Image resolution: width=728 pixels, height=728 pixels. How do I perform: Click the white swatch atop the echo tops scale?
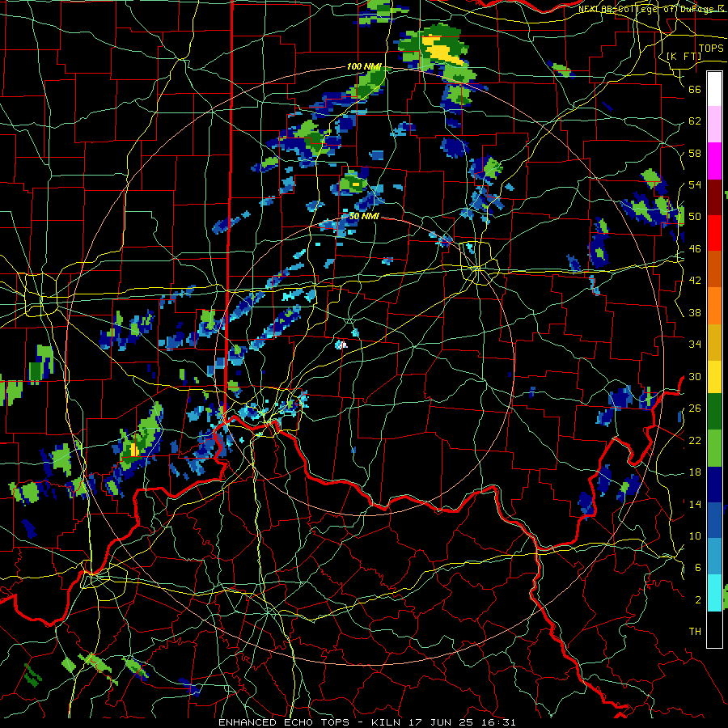pyautogui.click(x=714, y=89)
